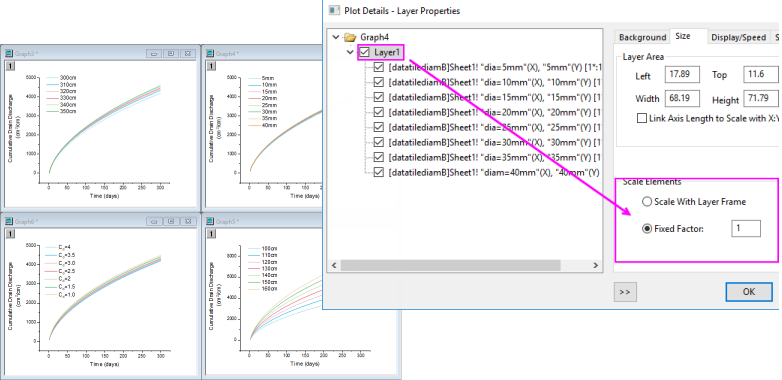
Task: Switch to the Background tab
Action: tap(642, 37)
